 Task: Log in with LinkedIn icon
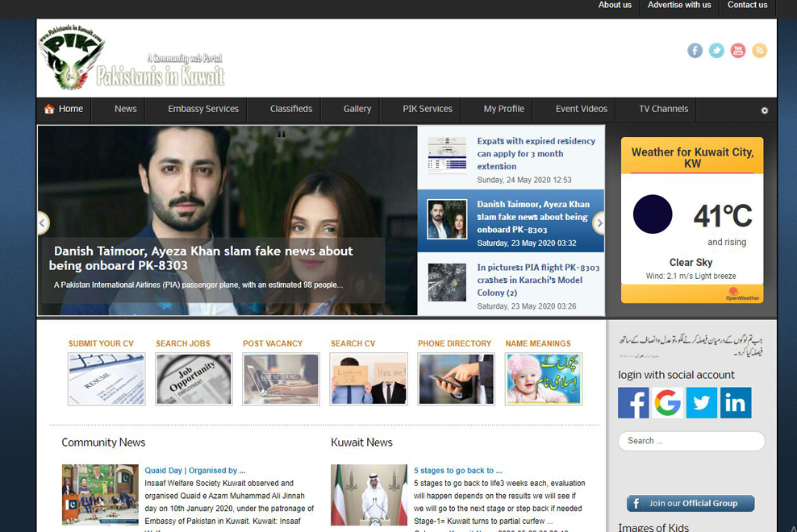click(736, 403)
